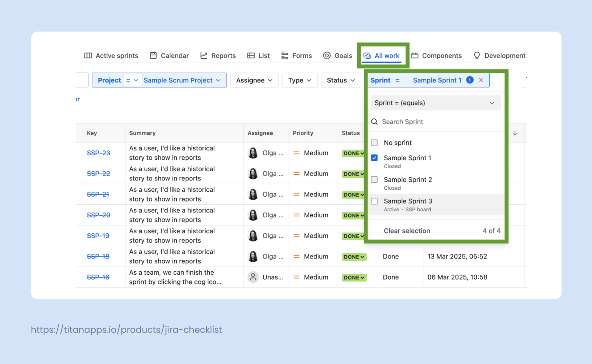592x364 pixels.
Task: Open issue SSP-19 link
Action: [x=98, y=236]
